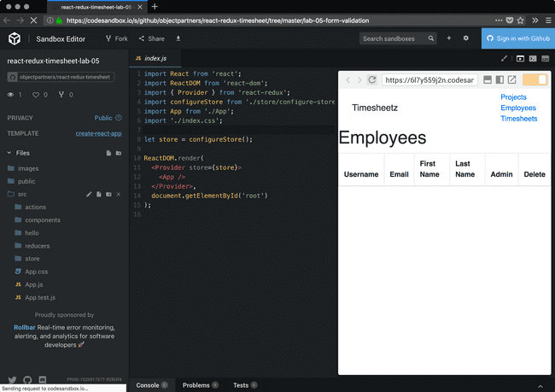Open the Problems tab
Image resolution: width=555 pixels, height=392 pixels.
pyautogui.click(x=196, y=386)
